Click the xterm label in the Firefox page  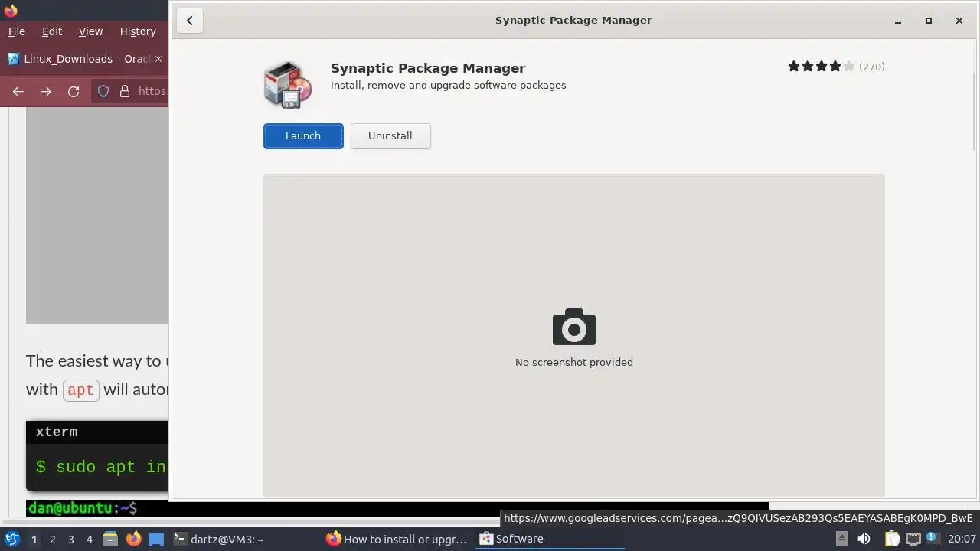[x=57, y=432]
